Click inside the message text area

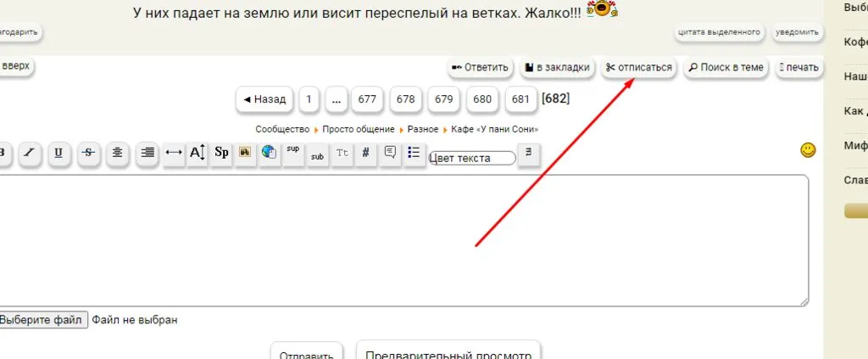pyautogui.click(x=398, y=242)
